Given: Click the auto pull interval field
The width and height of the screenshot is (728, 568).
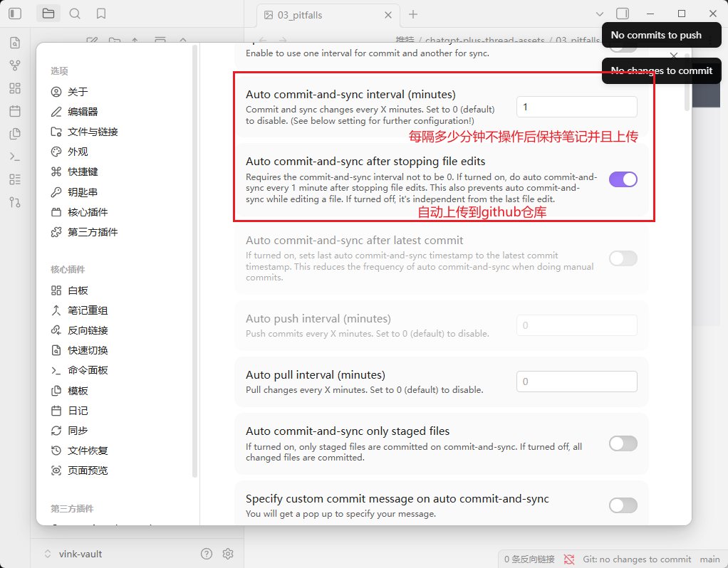Looking at the screenshot, I should tap(577, 382).
